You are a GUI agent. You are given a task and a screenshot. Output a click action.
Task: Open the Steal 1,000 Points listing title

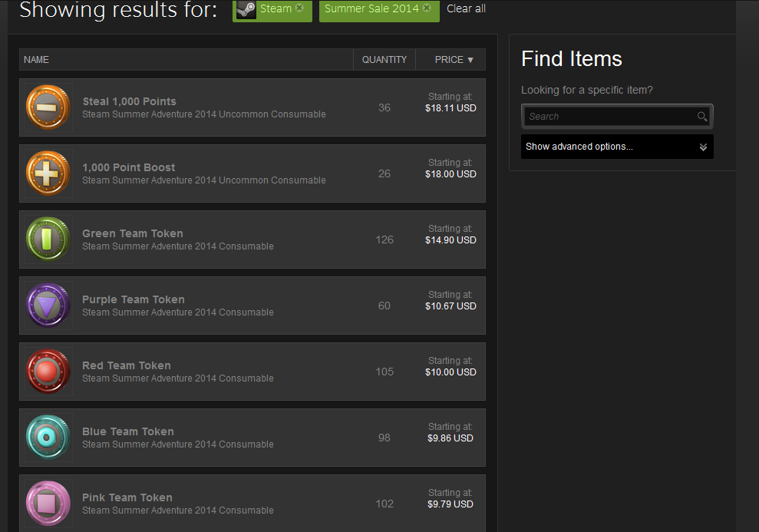pyautogui.click(x=129, y=101)
